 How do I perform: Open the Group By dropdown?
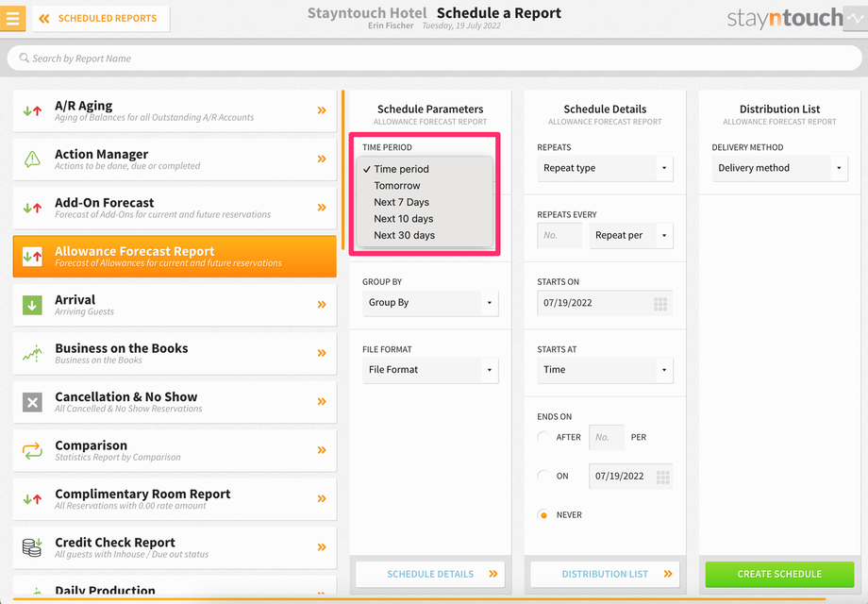pyautogui.click(x=430, y=303)
